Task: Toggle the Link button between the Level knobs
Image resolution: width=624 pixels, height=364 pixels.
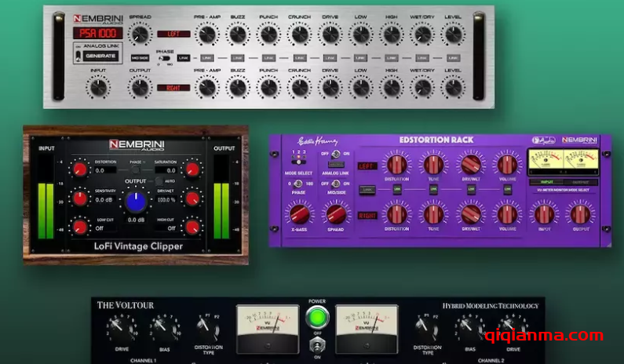Action: [x=453, y=58]
